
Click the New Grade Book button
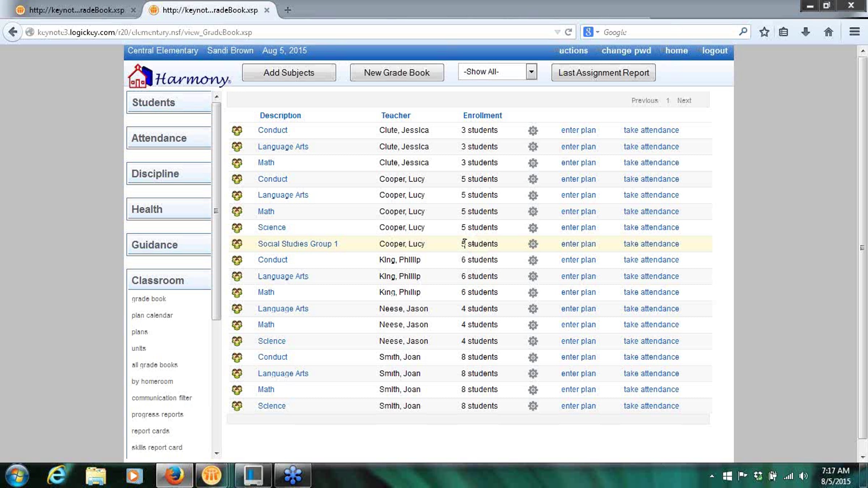(x=397, y=72)
